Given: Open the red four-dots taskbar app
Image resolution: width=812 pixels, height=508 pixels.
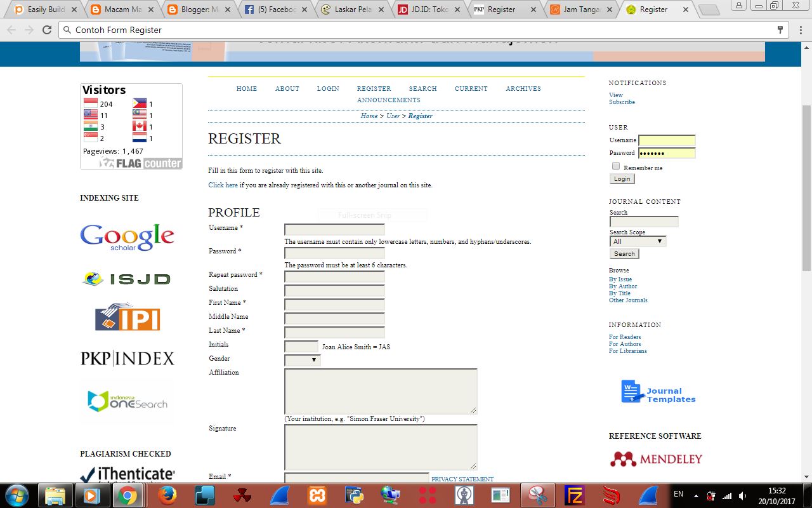Looking at the screenshot, I should 428,495.
